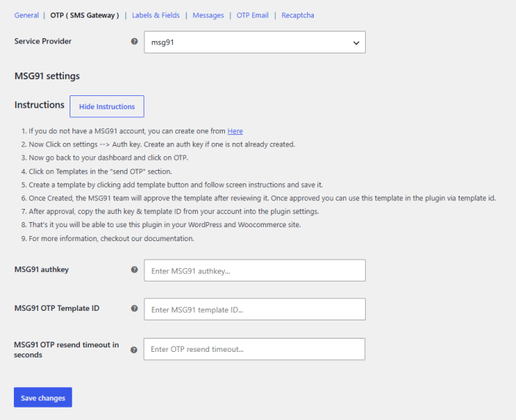Click the OTP resend timeout help icon
The height and width of the screenshot is (420, 516).
[x=133, y=350]
